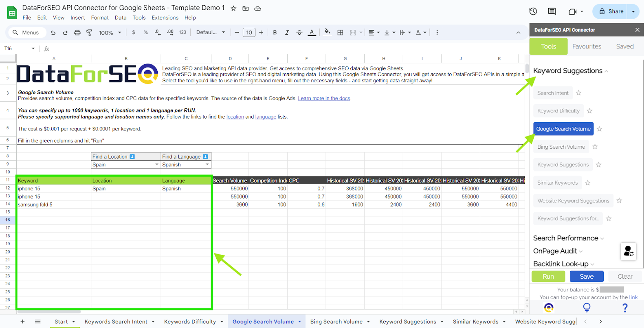This screenshot has width=644, height=328.
Task: Open the comments panel
Action: tap(552, 11)
